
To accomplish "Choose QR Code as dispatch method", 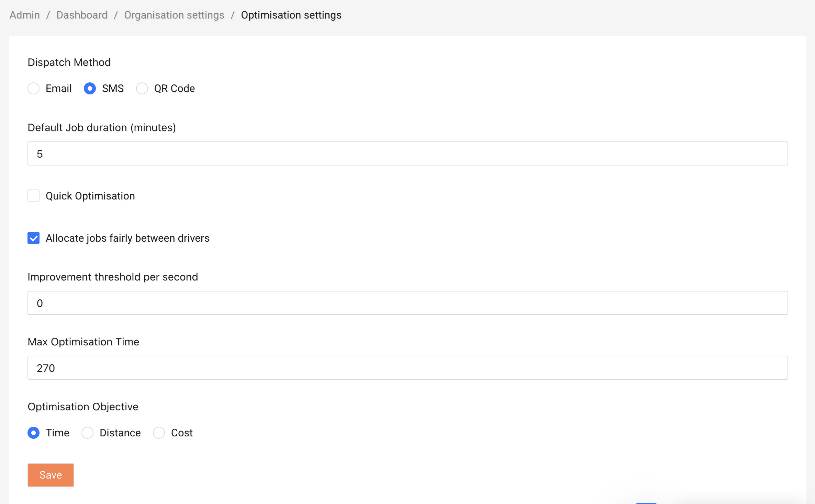I will [142, 88].
